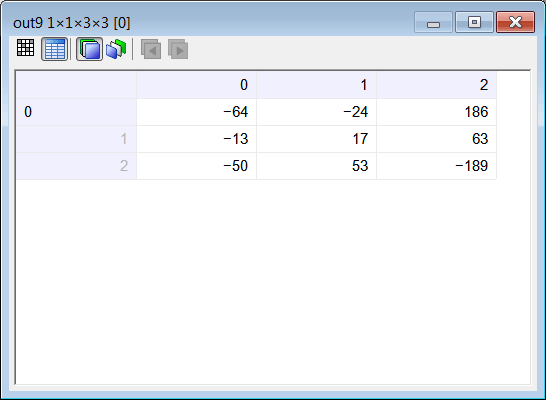Select row header 1
Screen dimensions: 546x400
point(76,139)
